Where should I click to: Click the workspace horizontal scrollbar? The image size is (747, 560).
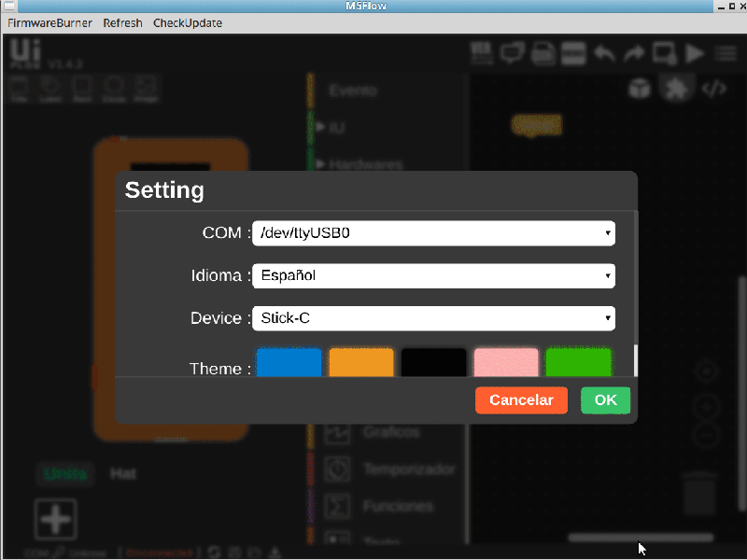click(641, 539)
